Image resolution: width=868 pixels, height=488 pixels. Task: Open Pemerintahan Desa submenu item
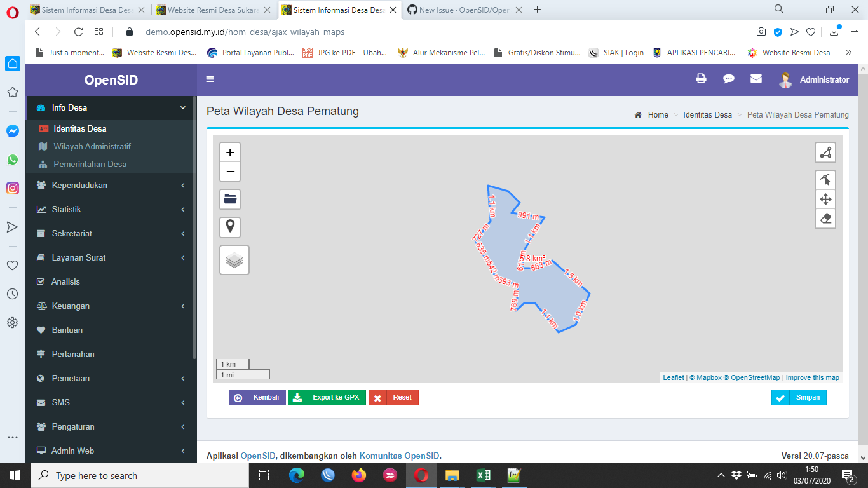90,164
